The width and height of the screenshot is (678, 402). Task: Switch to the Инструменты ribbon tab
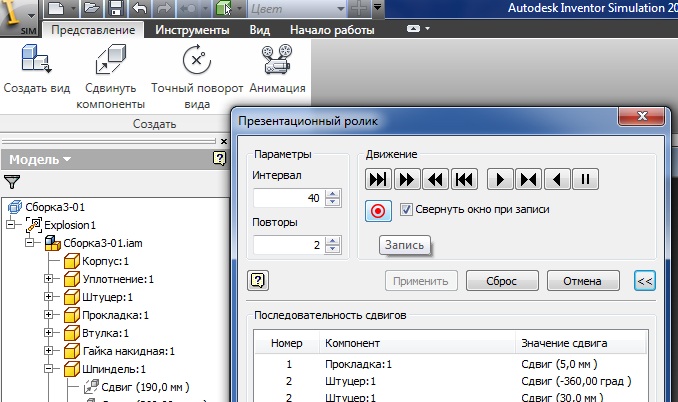(x=192, y=30)
